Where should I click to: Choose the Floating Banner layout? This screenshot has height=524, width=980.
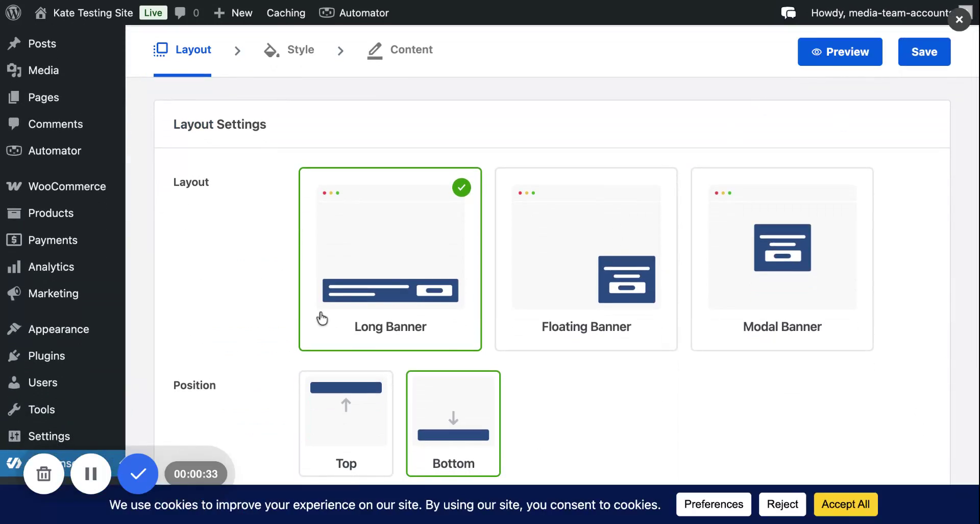click(x=586, y=259)
